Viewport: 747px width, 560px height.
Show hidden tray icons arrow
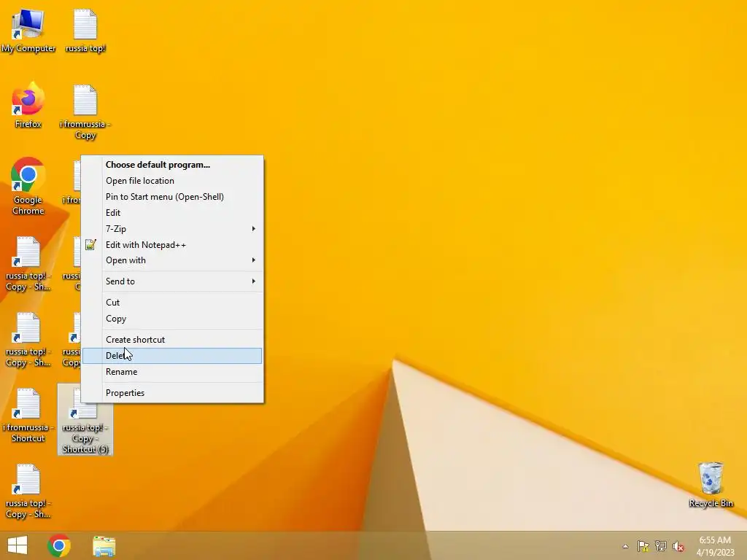click(625, 546)
